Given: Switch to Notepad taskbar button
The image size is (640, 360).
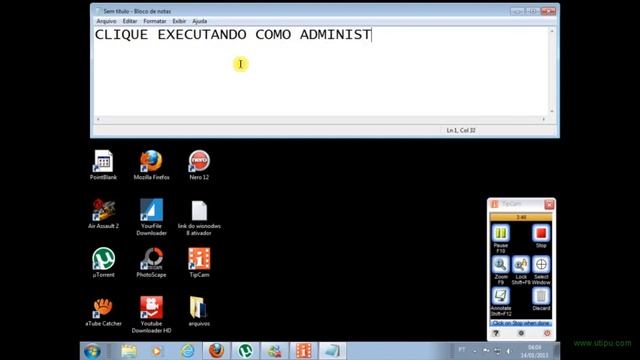Looking at the screenshot, I should point(332,351).
